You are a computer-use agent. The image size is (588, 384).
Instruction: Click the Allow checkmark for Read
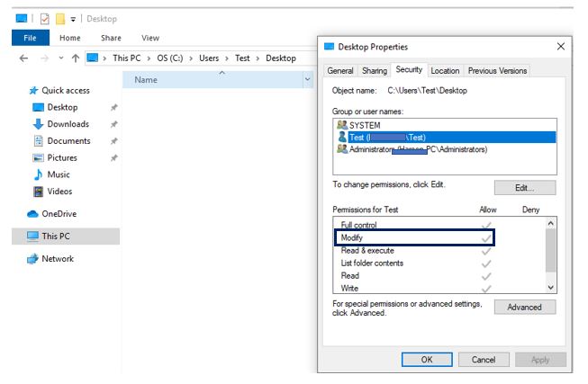click(486, 276)
